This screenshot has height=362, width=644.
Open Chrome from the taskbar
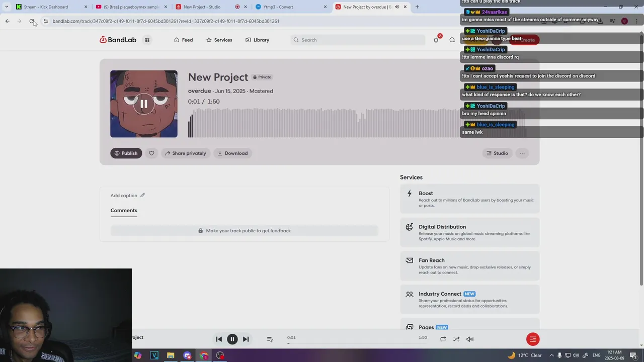pyautogui.click(x=204, y=355)
